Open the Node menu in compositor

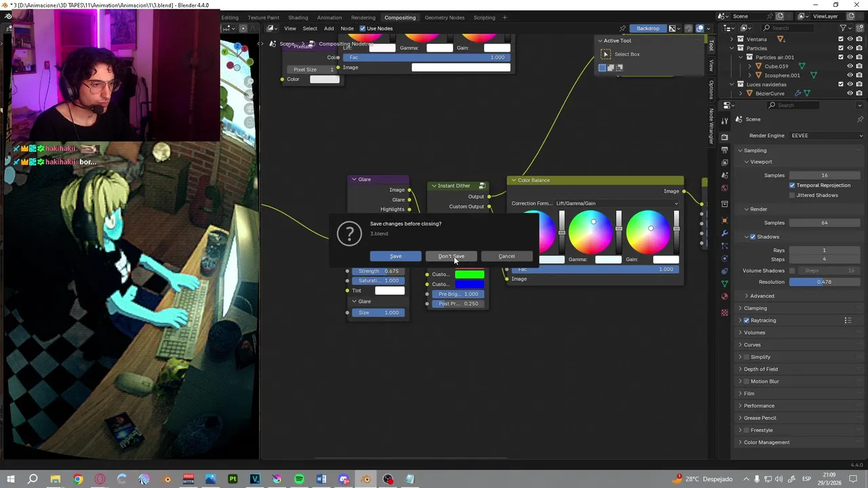coord(347,28)
